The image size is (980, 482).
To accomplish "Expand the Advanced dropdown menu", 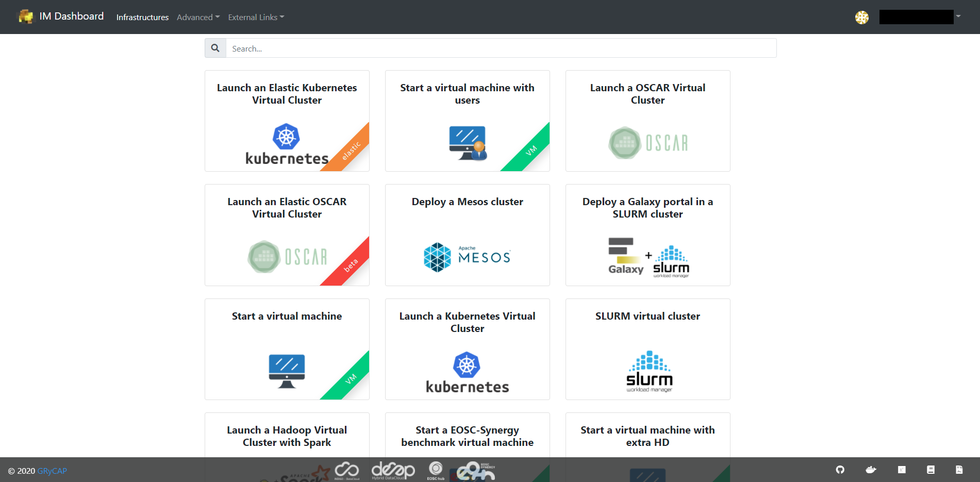I will pyautogui.click(x=198, y=17).
